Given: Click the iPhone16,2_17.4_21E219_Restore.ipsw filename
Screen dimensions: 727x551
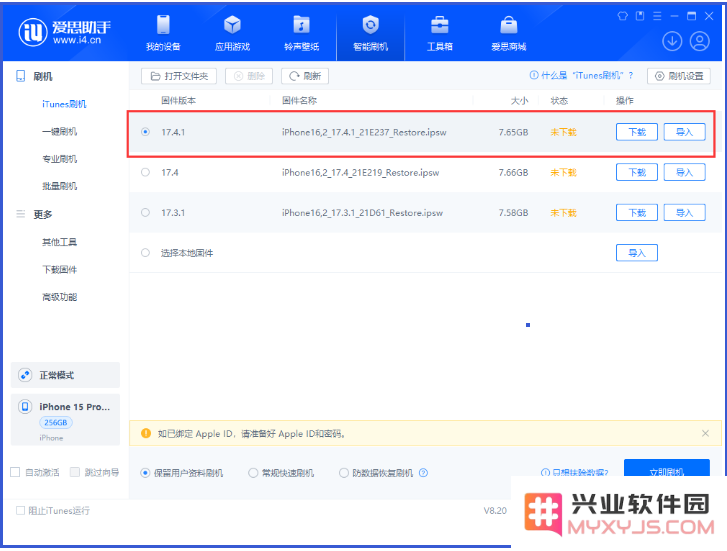Looking at the screenshot, I should tap(360, 173).
